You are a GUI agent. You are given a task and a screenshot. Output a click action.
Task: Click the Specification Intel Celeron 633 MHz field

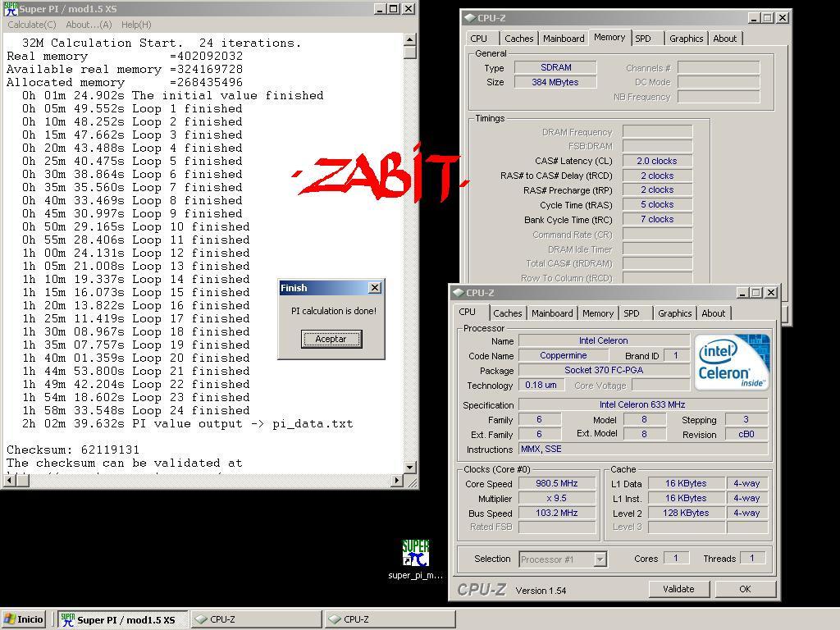(643, 404)
